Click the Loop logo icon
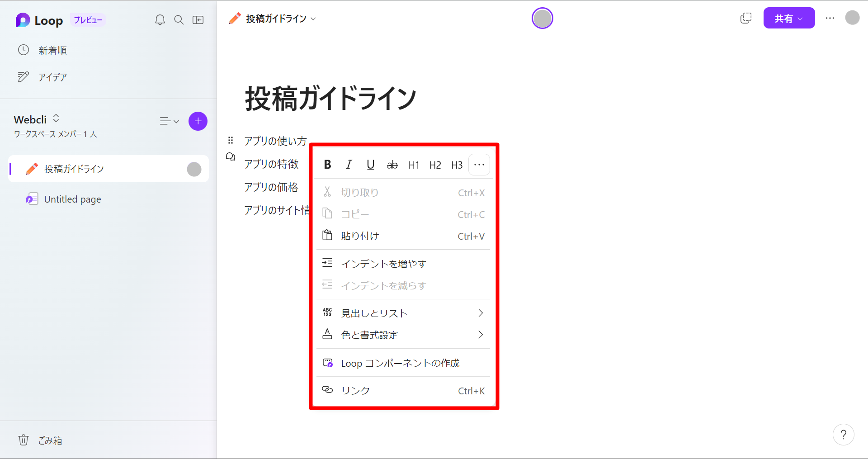The width and height of the screenshot is (868, 459). tap(23, 20)
